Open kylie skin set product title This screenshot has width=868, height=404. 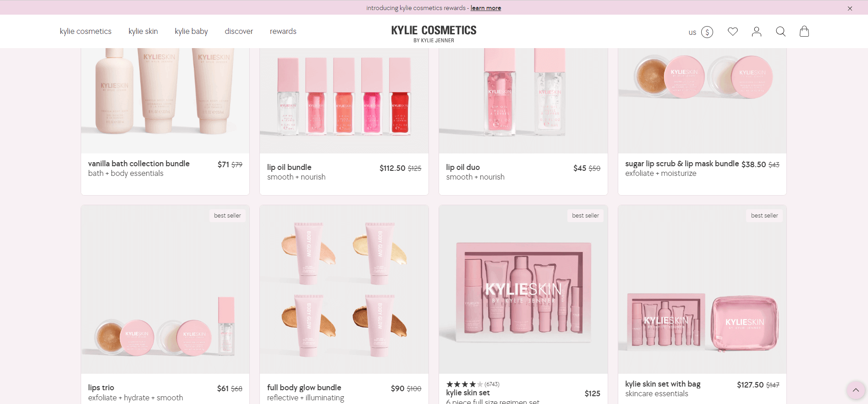pos(468,393)
